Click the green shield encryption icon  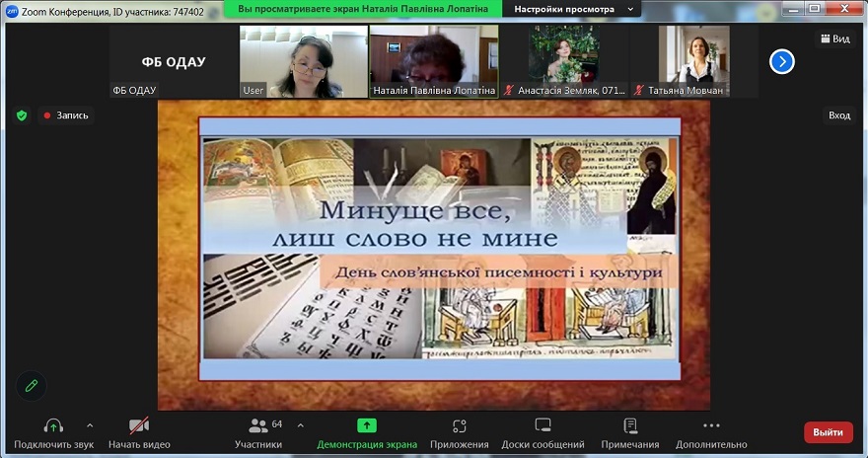click(22, 115)
